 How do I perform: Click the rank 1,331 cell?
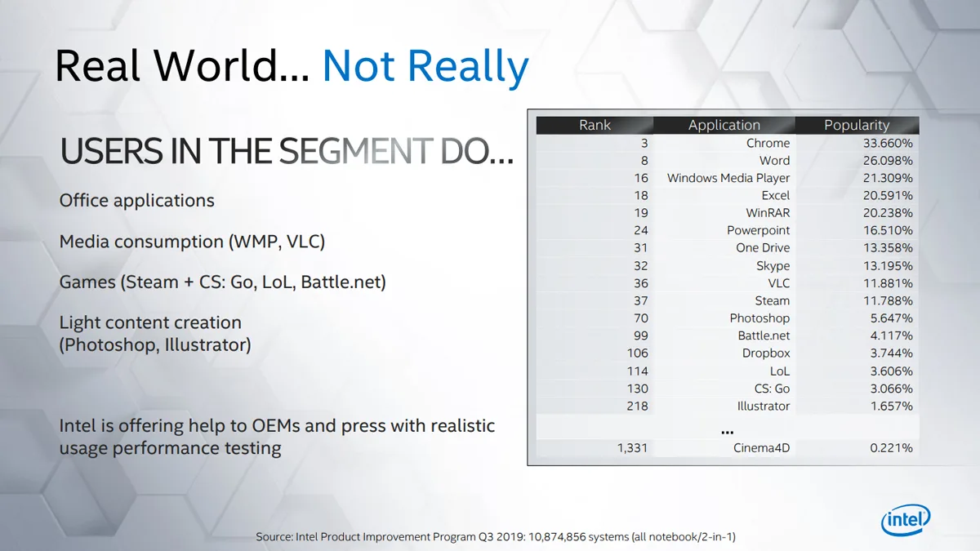click(632, 447)
